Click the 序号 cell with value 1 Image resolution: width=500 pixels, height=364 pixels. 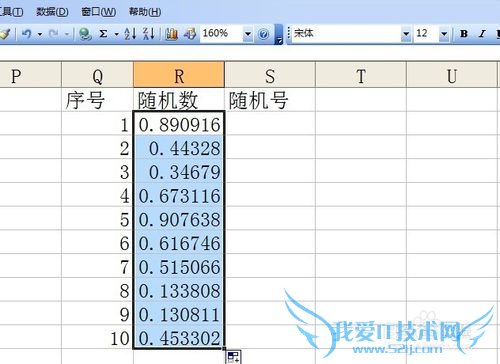97,124
